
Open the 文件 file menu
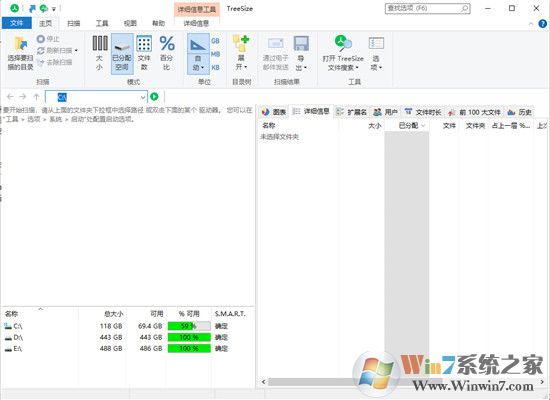click(x=16, y=23)
